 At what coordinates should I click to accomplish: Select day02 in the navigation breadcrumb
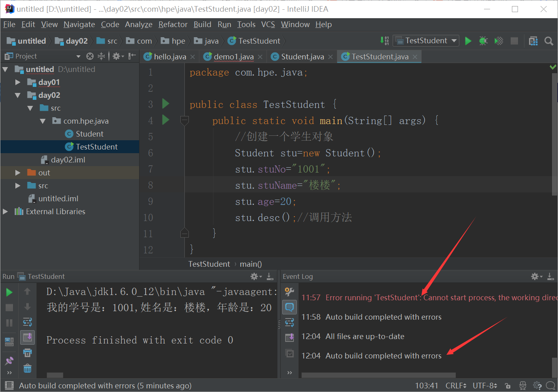71,41
